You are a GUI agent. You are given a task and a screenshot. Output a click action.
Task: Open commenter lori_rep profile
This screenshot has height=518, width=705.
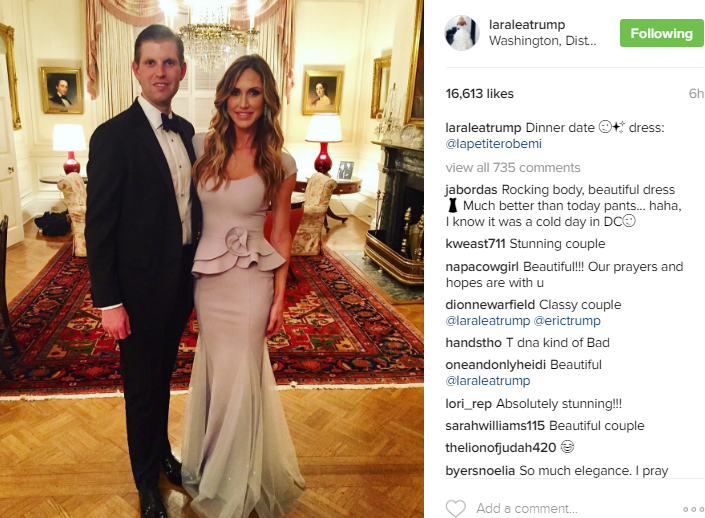469,404
